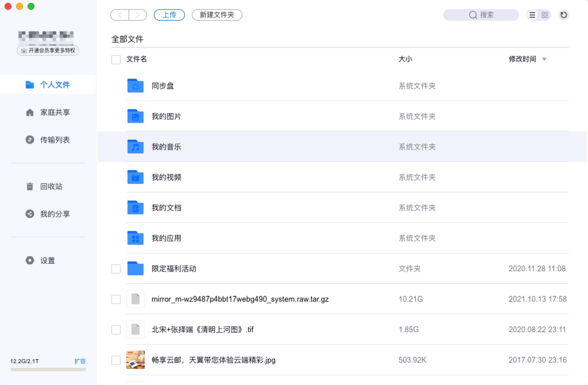588x385 pixels.
Task: Select 畅享云邮，天翼带您体验云端精彩.jpg file name
Action: (214, 360)
